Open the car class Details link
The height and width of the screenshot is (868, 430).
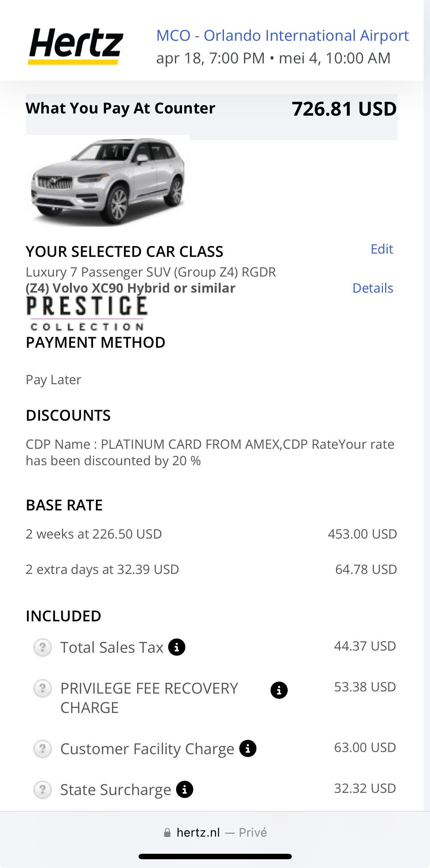click(372, 288)
